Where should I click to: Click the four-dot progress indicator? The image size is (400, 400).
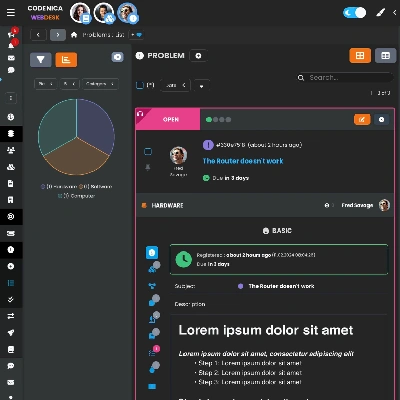pos(218,119)
